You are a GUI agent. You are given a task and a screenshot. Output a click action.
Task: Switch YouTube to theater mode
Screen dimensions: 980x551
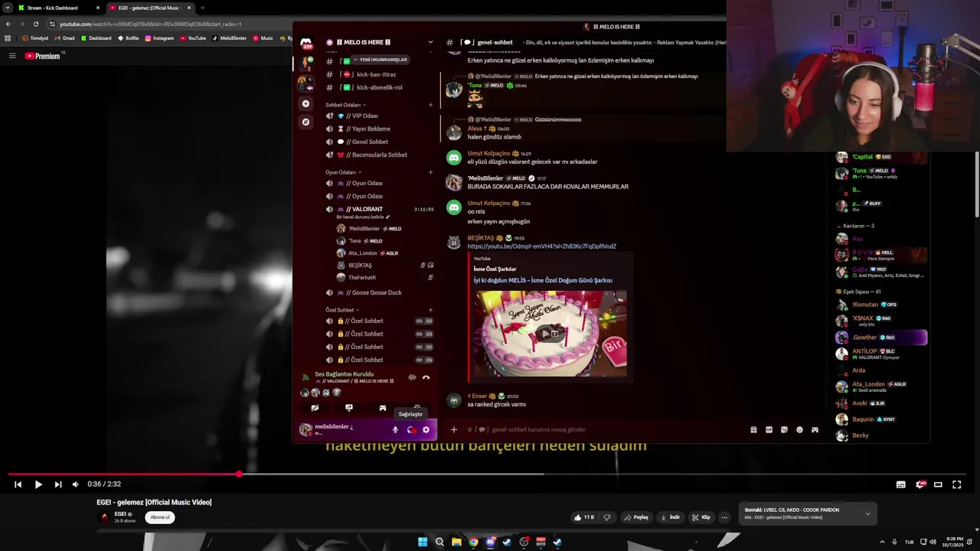pos(938,484)
